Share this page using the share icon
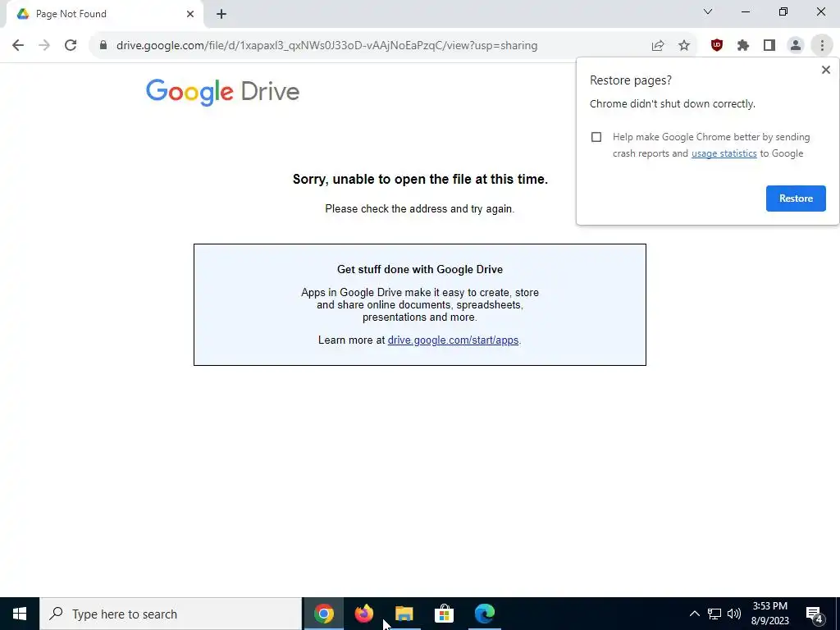This screenshot has height=630, width=840. tap(658, 46)
